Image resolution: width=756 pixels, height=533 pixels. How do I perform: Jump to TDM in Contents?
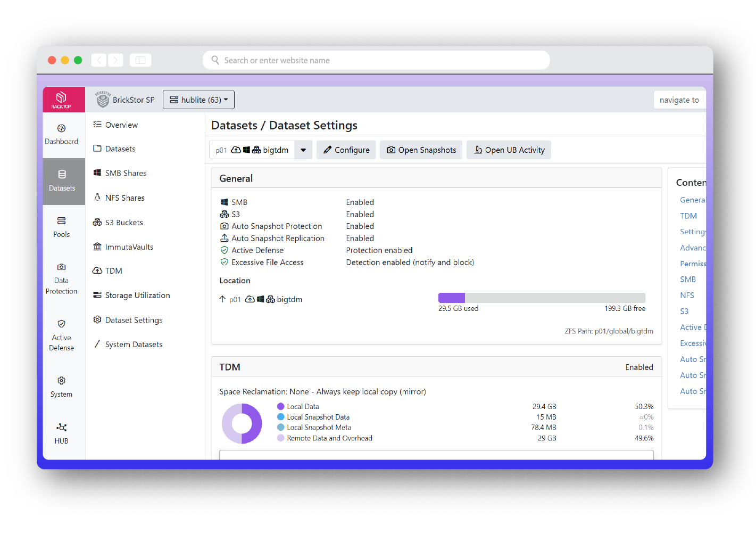[x=688, y=216]
